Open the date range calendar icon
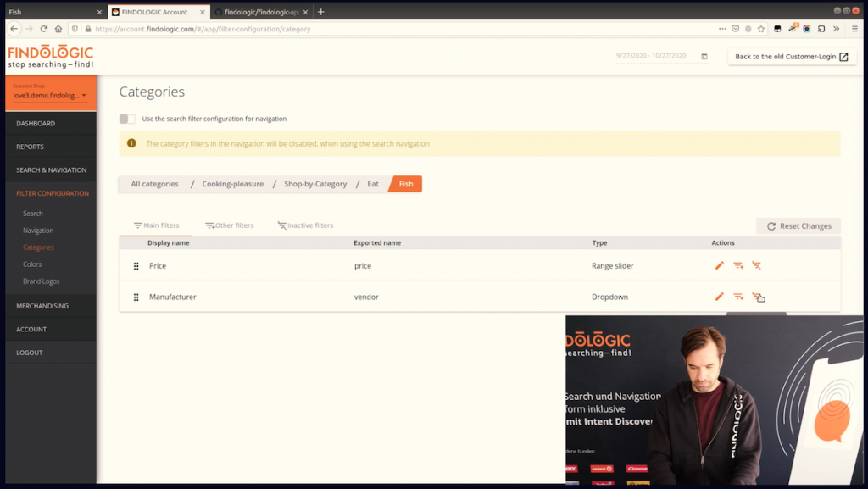 (x=704, y=57)
